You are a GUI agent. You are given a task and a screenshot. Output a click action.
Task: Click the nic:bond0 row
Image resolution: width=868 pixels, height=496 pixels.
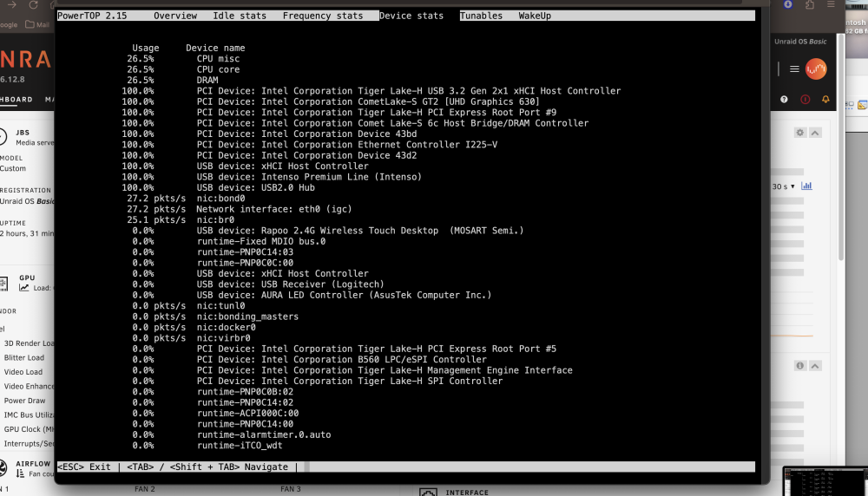(186, 199)
